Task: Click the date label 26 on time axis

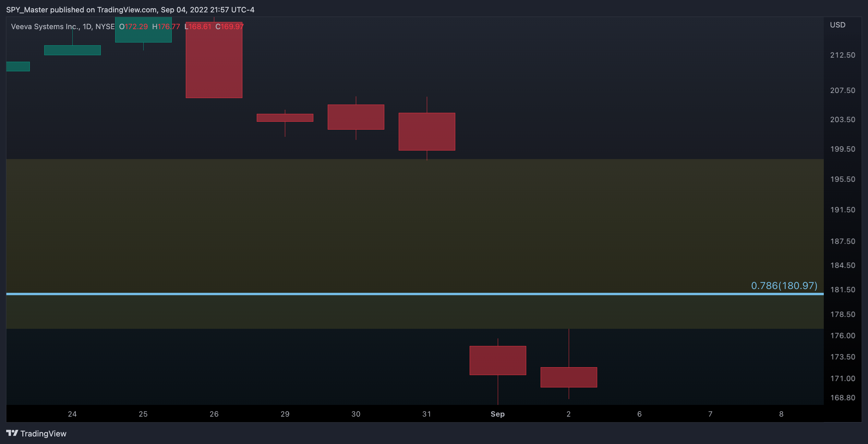Action: [x=214, y=414]
